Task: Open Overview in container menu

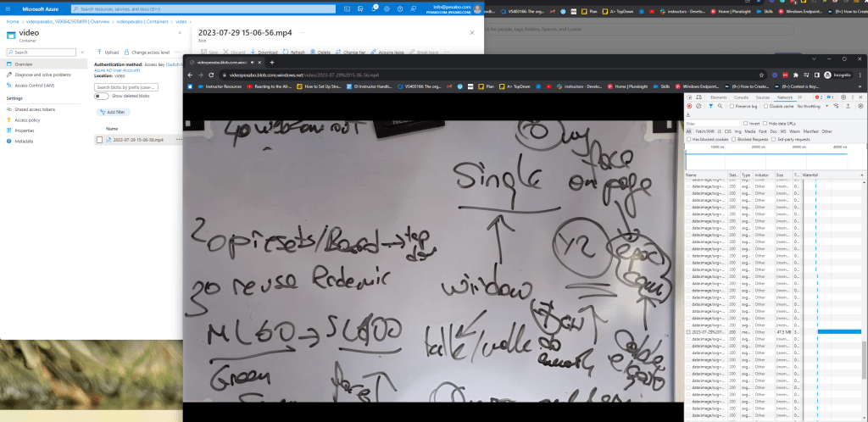Action: tap(44, 64)
